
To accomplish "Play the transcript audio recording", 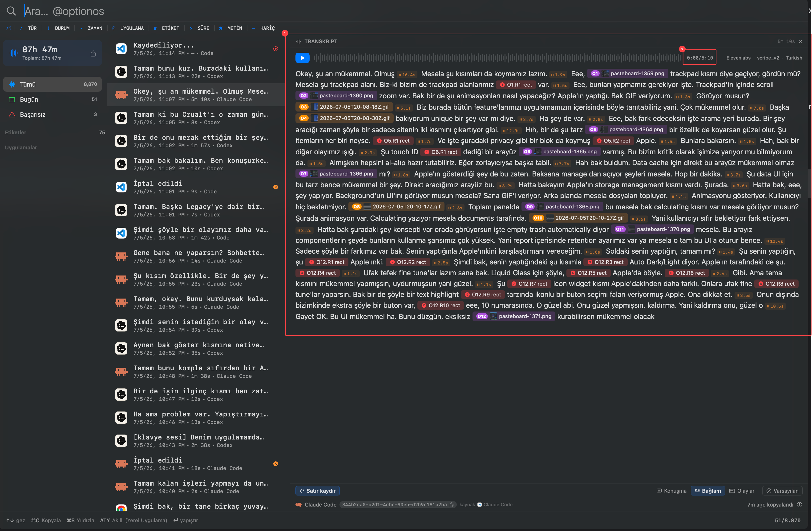I will 302,58.
